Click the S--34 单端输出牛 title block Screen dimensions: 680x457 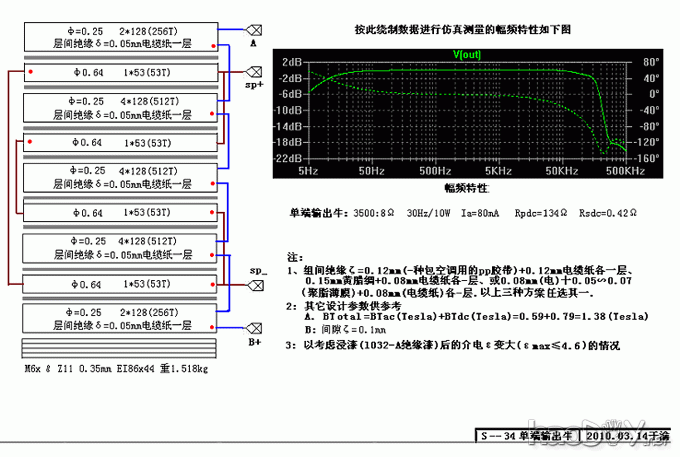[525, 437]
